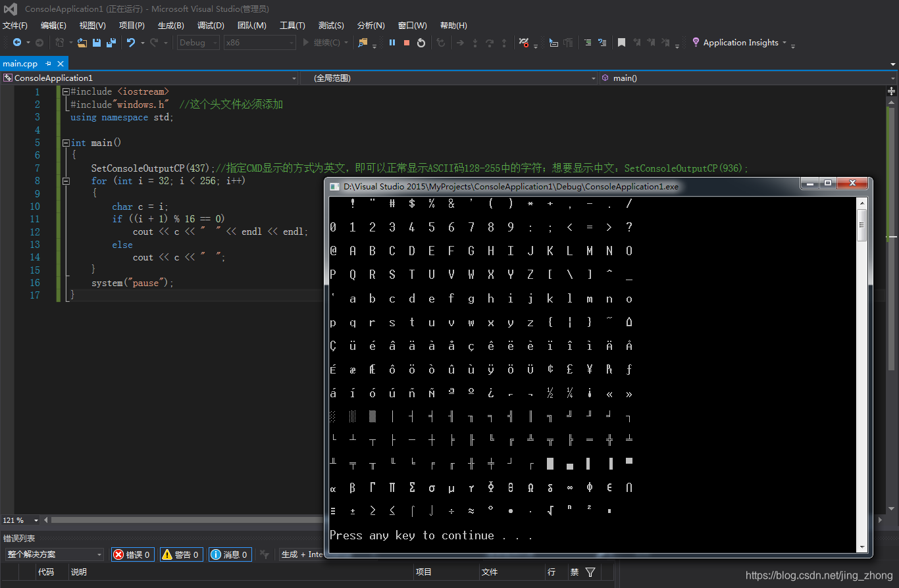This screenshot has height=588, width=899.
Task: Stop debugging with the red square
Action: coord(407,43)
